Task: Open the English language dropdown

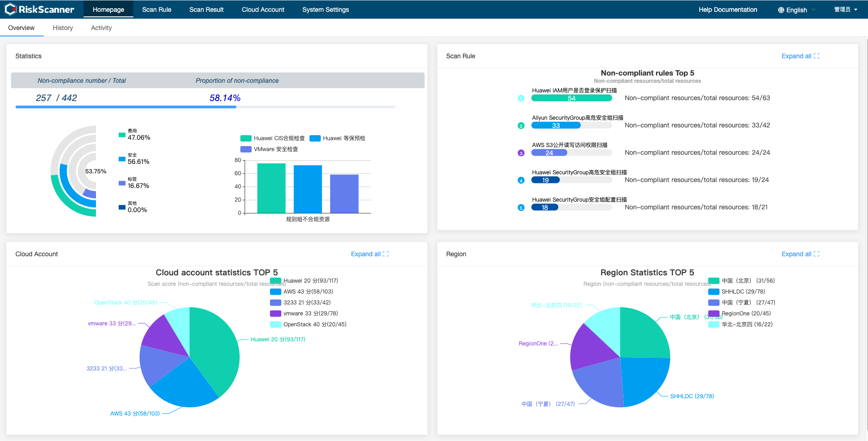Action: pos(797,10)
